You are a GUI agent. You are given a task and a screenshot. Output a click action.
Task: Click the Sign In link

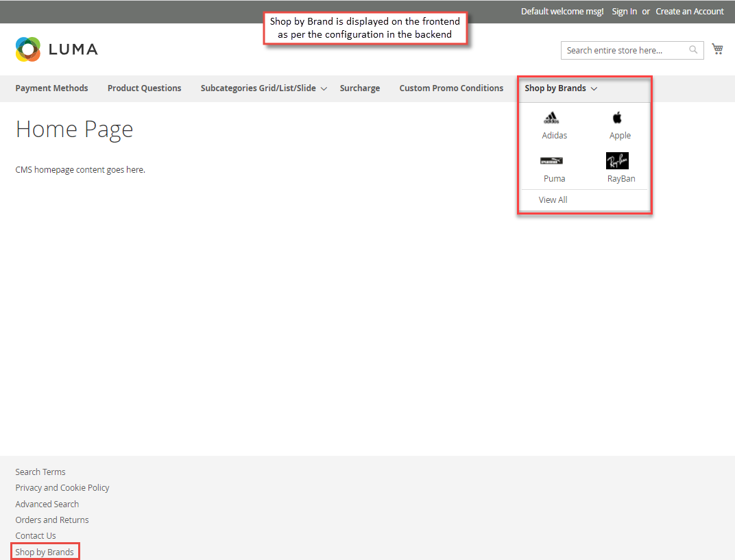pyautogui.click(x=625, y=11)
